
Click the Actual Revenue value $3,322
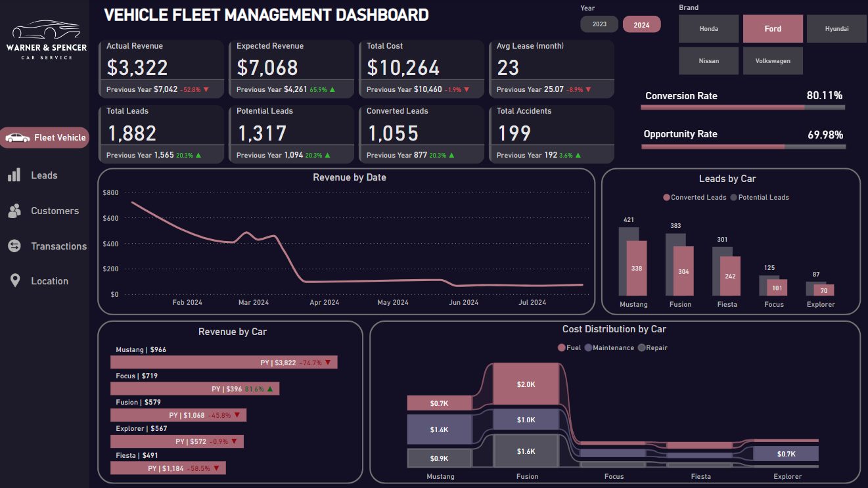pyautogui.click(x=137, y=67)
